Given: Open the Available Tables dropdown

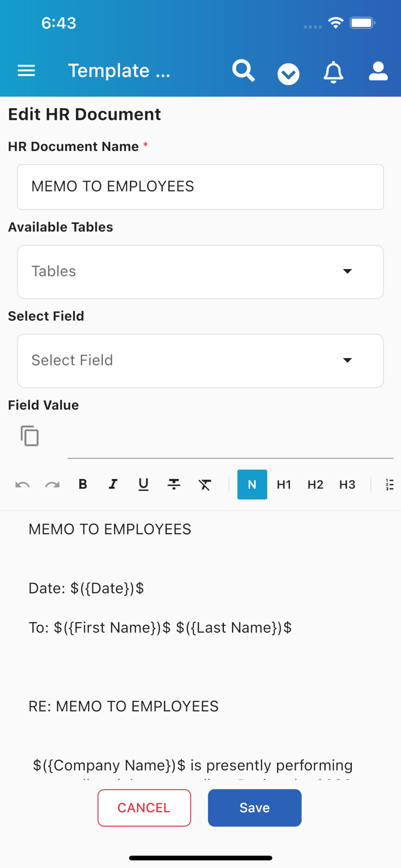Looking at the screenshot, I should pos(200,271).
